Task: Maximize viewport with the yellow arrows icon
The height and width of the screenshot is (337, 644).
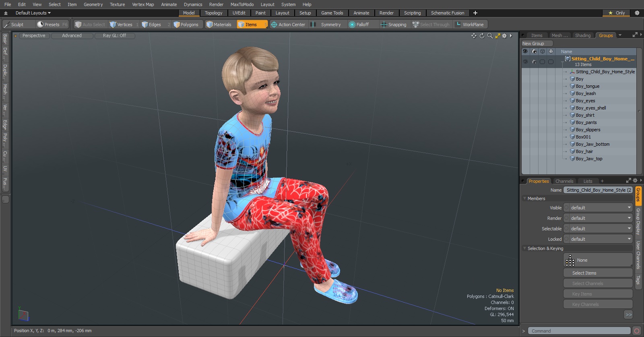Action: 498,36
